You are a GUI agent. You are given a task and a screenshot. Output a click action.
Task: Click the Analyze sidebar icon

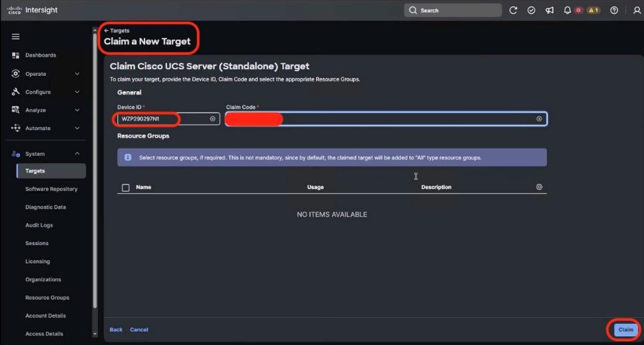pos(15,110)
